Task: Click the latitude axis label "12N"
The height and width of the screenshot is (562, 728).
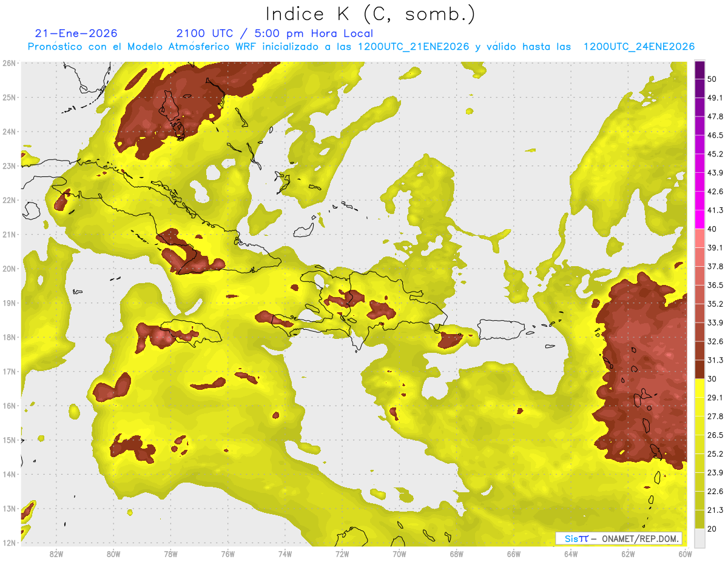Action: tap(8, 543)
